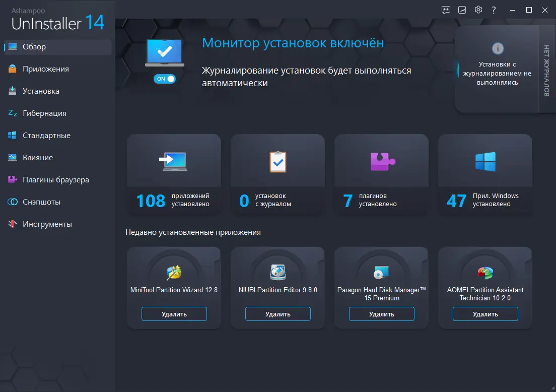Click the Плагины браузера puzzle icon

[x=13, y=179]
